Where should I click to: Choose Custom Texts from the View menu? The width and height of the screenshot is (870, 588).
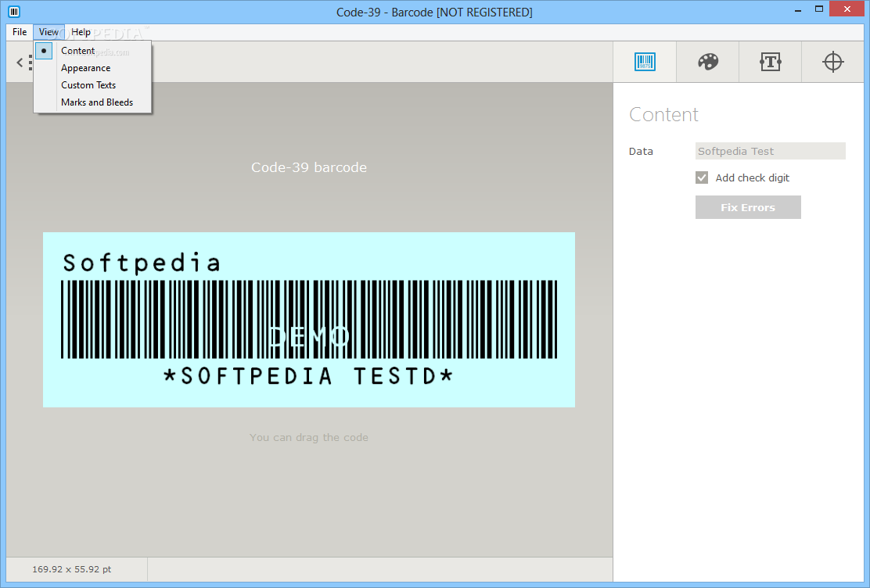click(92, 85)
